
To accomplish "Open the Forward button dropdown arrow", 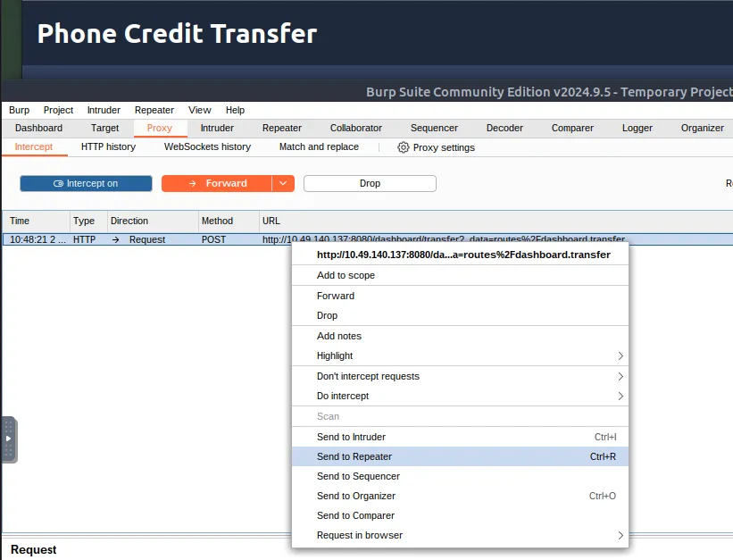I will point(283,183).
